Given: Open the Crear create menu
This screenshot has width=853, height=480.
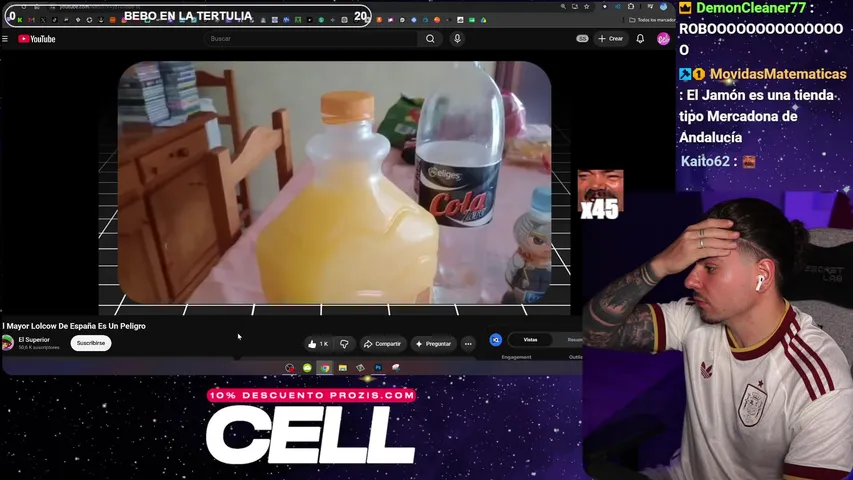Looking at the screenshot, I should (610, 39).
